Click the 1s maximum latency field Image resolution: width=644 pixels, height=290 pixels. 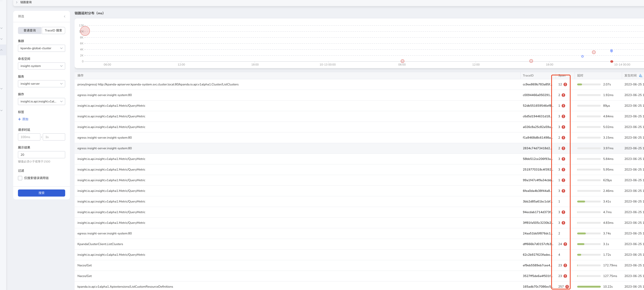54,137
